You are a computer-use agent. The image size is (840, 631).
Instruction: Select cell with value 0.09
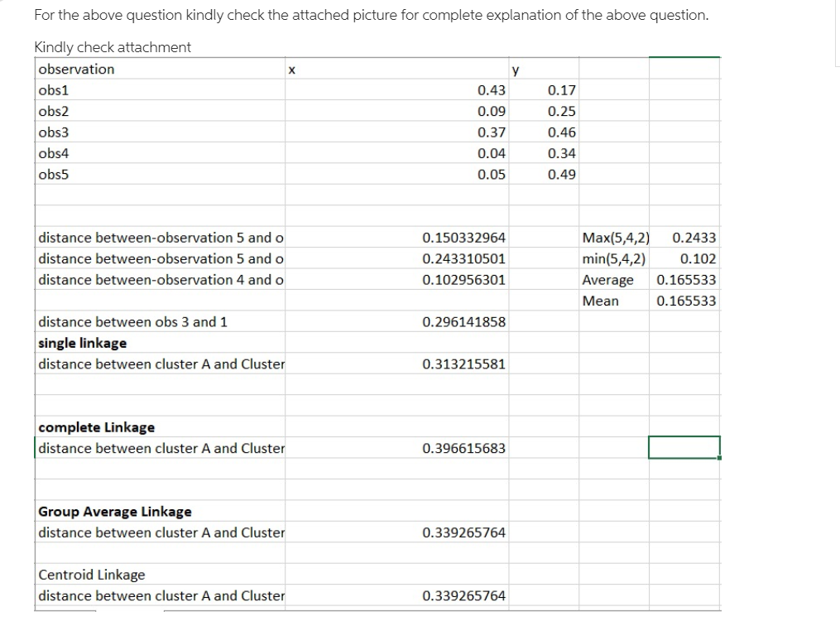click(397, 111)
